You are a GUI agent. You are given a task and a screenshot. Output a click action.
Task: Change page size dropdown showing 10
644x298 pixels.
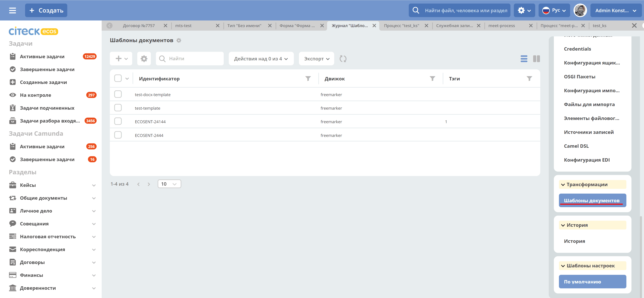tap(169, 184)
